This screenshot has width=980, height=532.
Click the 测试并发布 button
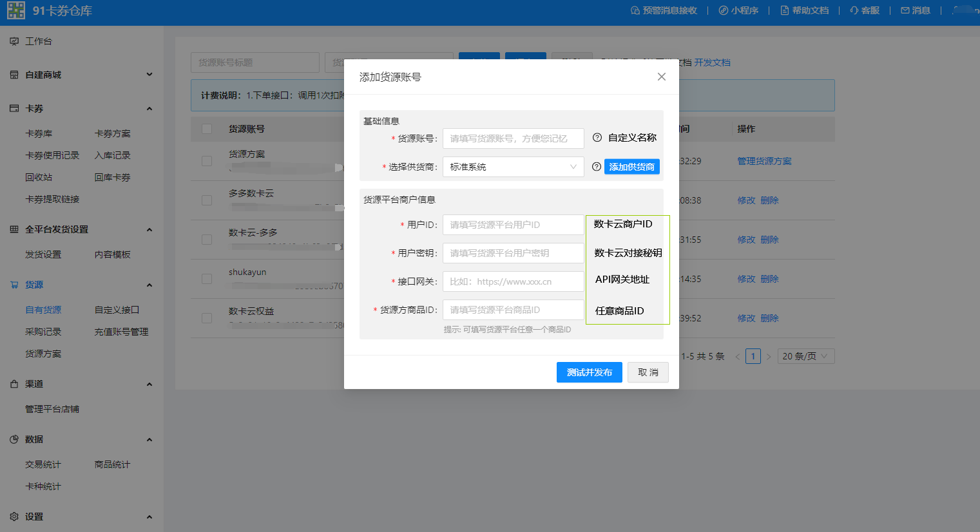(x=589, y=372)
